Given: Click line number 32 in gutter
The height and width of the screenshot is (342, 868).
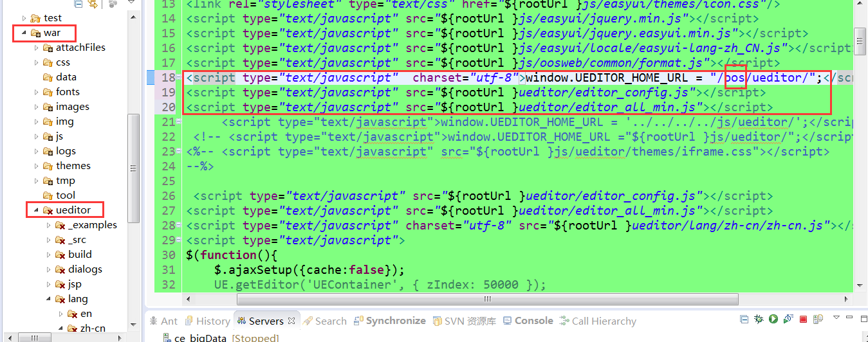Looking at the screenshot, I should point(167,284).
